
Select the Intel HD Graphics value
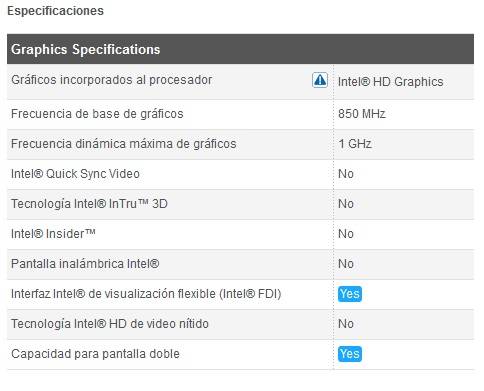coord(390,82)
